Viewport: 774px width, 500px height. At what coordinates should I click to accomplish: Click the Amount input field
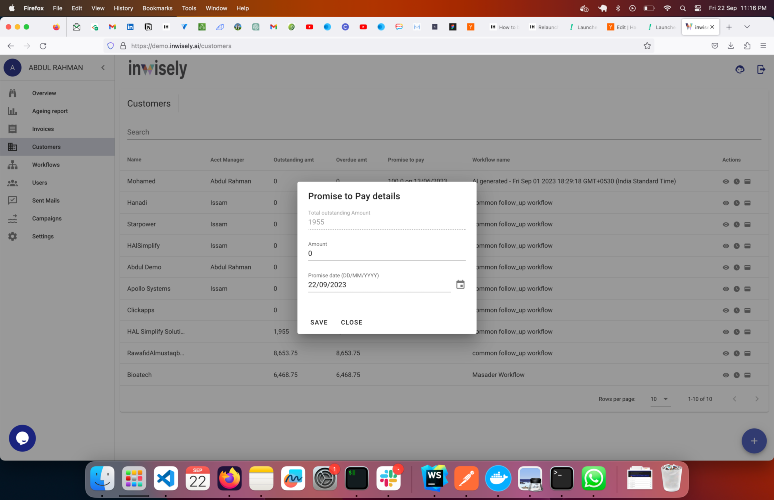387,254
